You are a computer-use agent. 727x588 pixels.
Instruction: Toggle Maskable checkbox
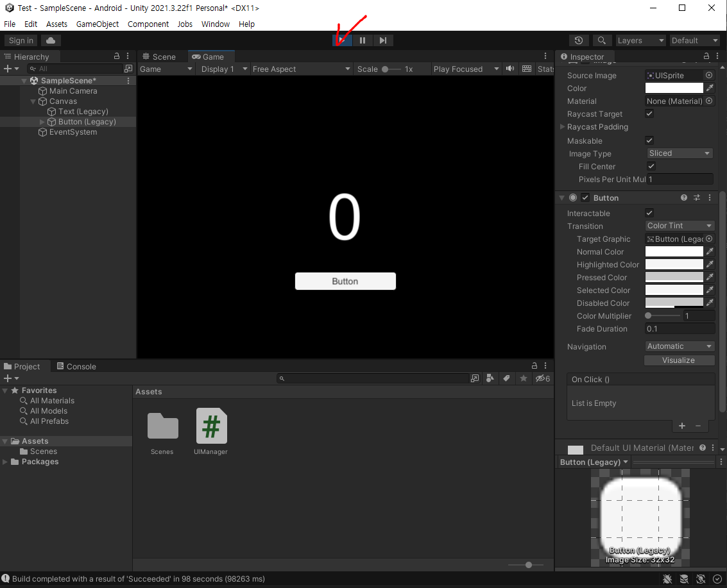pyautogui.click(x=649, y=140)
